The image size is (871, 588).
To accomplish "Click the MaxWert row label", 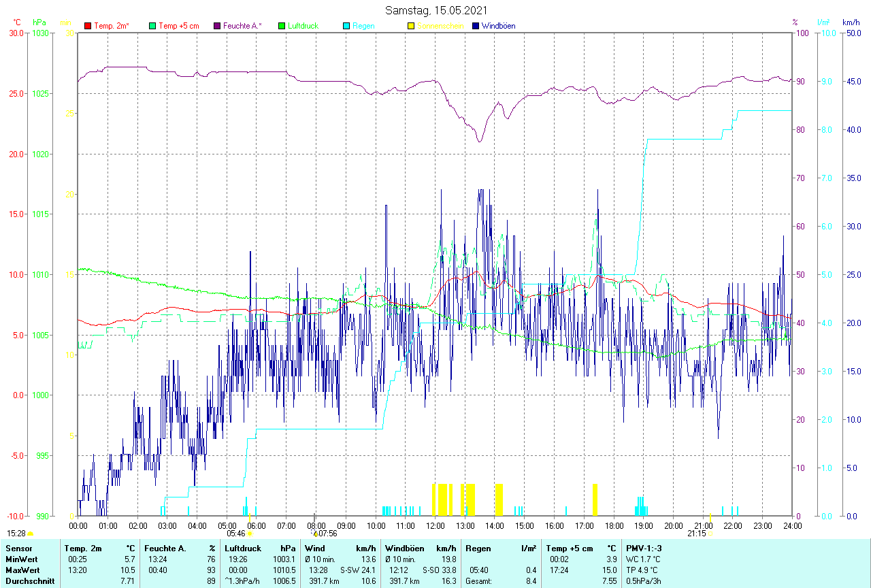I will pos(23,570).
